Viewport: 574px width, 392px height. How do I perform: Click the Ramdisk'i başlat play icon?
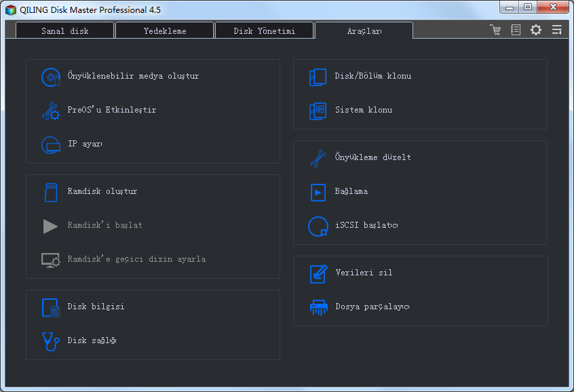click(x=50, y=227)
